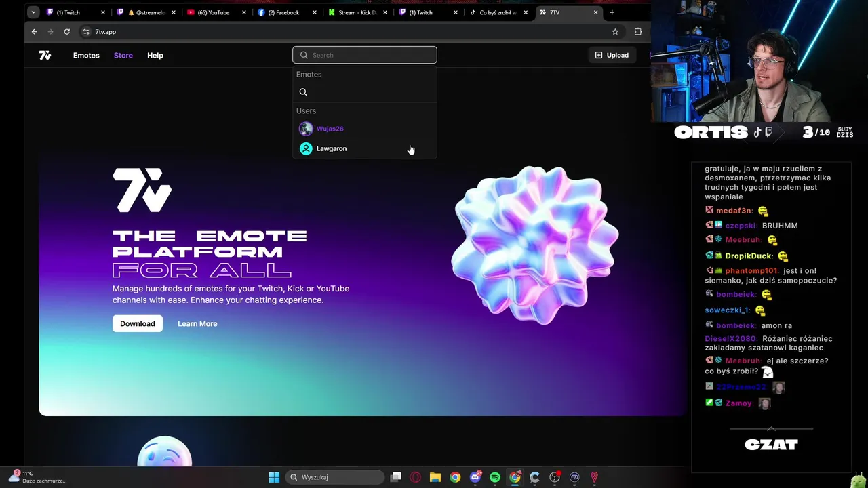868x488 pixels.
Task: Open the Learn More link
Action: [197, 323]
